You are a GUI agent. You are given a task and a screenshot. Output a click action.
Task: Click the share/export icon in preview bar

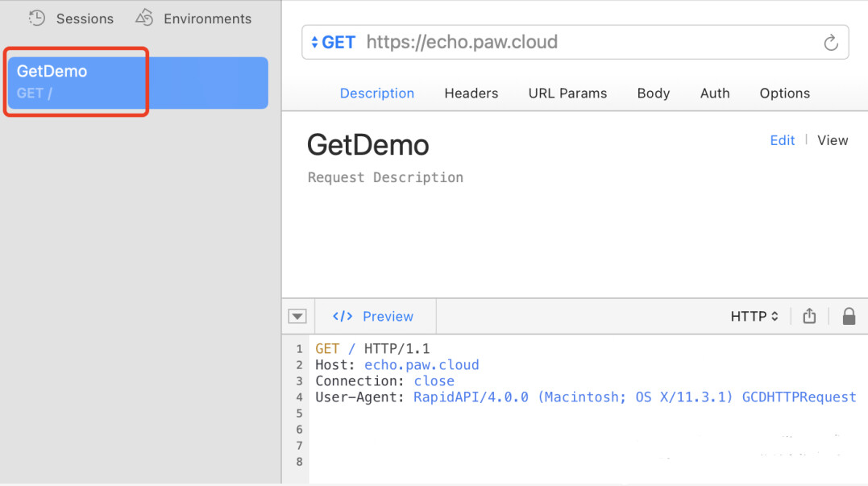(809, 317)
